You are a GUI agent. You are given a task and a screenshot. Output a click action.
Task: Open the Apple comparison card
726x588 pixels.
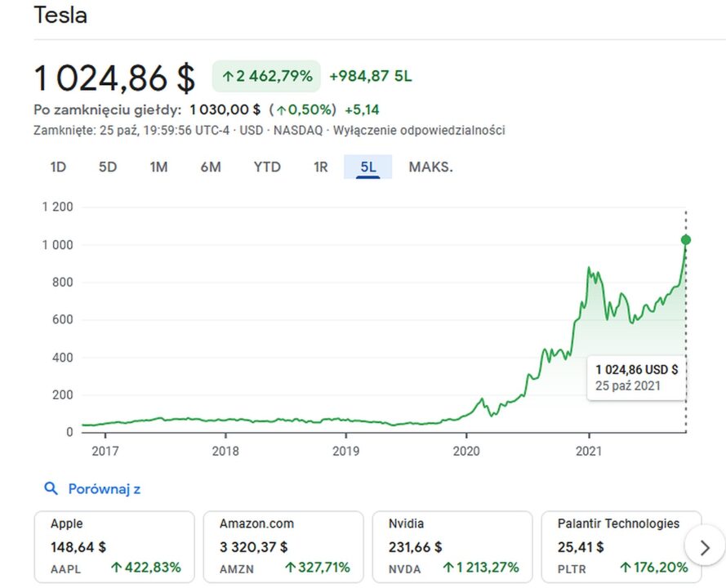(114, 547)
